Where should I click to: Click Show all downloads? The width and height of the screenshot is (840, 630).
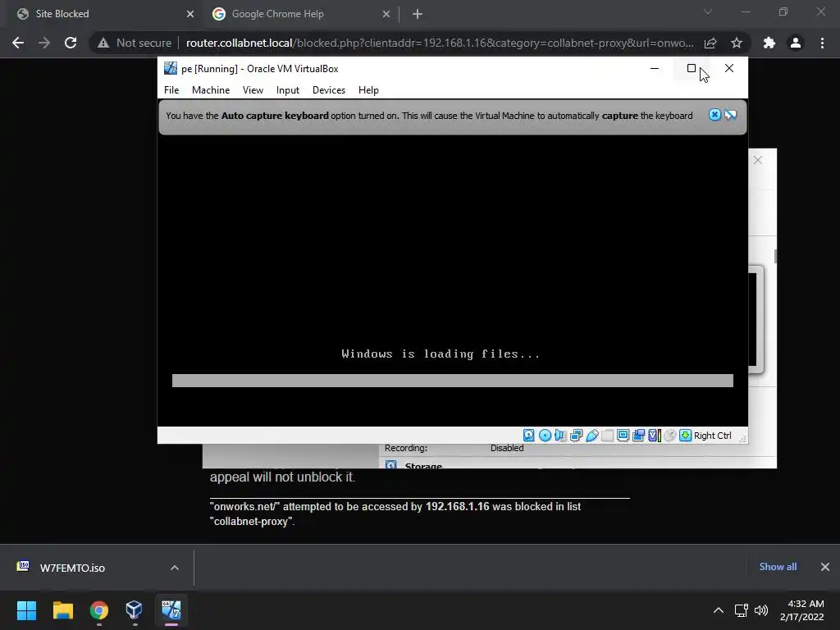778,567
